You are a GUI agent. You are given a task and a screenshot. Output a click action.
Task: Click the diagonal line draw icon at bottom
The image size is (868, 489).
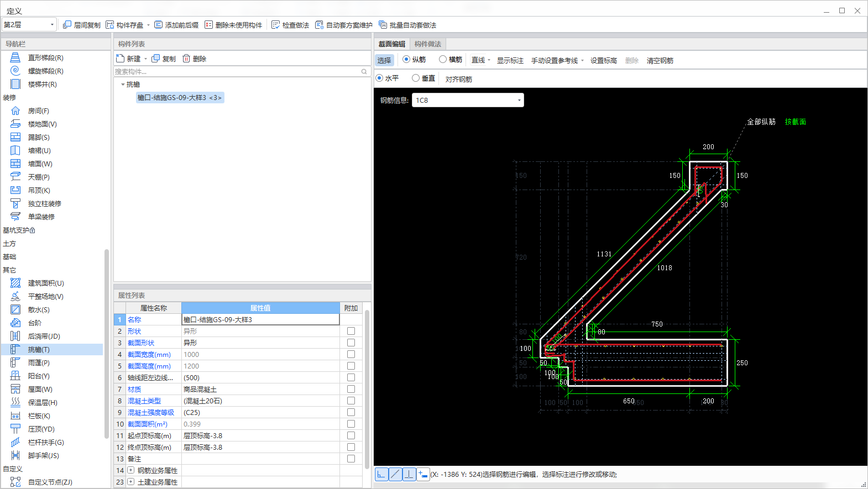pos(395,474)
